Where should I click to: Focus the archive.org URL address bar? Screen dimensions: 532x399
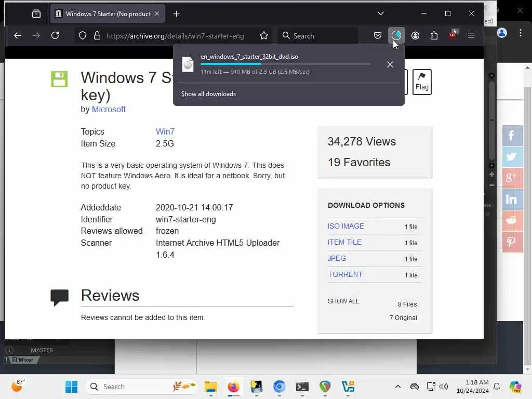click(175, 36)
